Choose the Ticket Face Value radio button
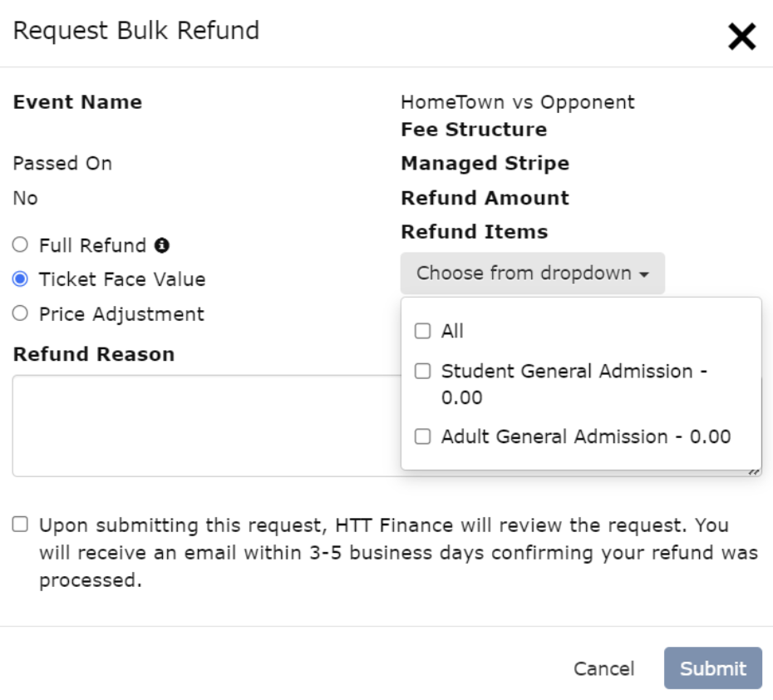The height and width of the screenshot is (700, 773). pos(21,279)
